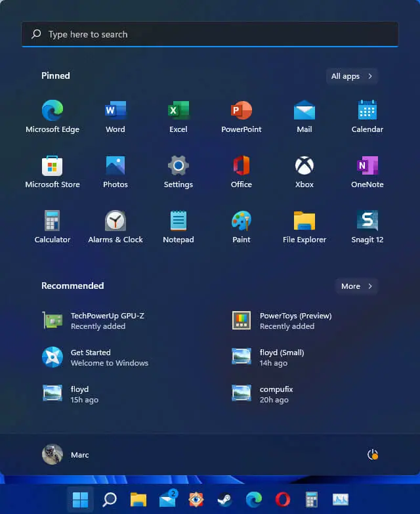
Task: Launch Word from the pinned section
Action: (x=115, y=116)
